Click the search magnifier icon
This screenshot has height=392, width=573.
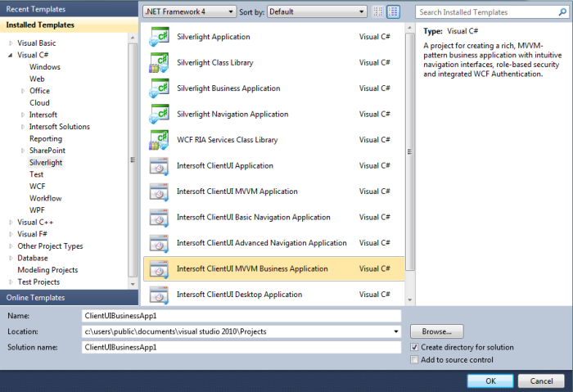click(562, 12)
